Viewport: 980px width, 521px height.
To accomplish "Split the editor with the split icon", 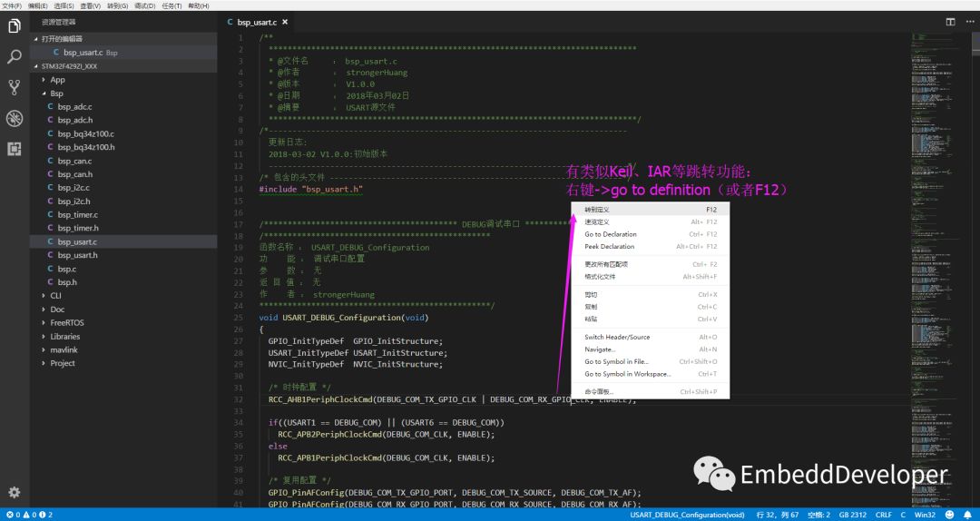I will [950, 22].
